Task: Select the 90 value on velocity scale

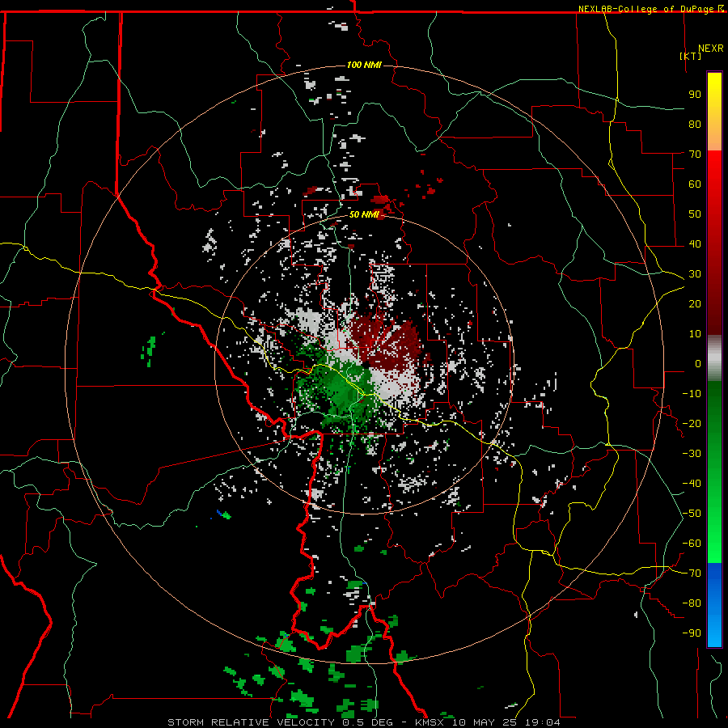Action: click(695, 95)
